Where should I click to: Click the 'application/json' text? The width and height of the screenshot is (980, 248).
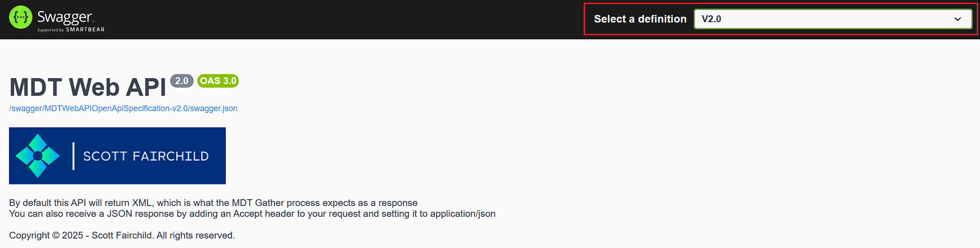point(463,214)
